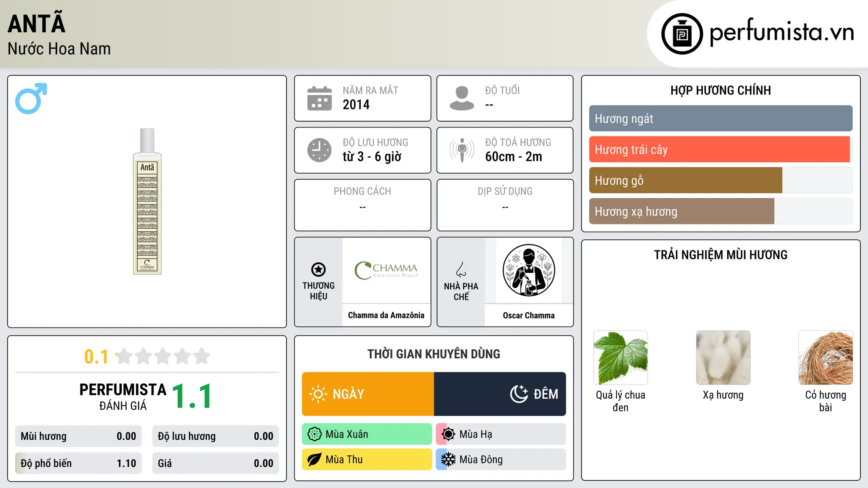Click the sun icon for Mùa Hạ
Viewport: 868px width, 488px height.
[448, 434]
